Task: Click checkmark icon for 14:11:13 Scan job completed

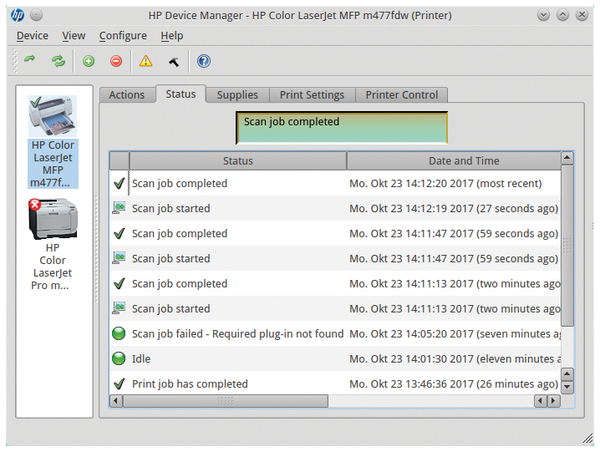Action: tap(119, 284)
